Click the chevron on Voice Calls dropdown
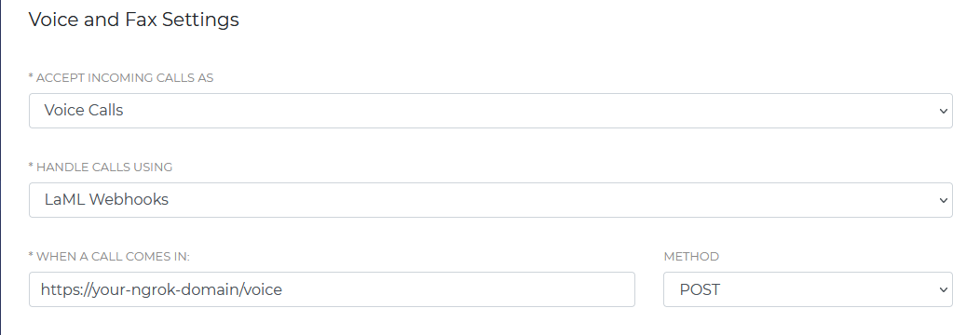The width and height of the screenshot is (980, 335). (943, 111)
